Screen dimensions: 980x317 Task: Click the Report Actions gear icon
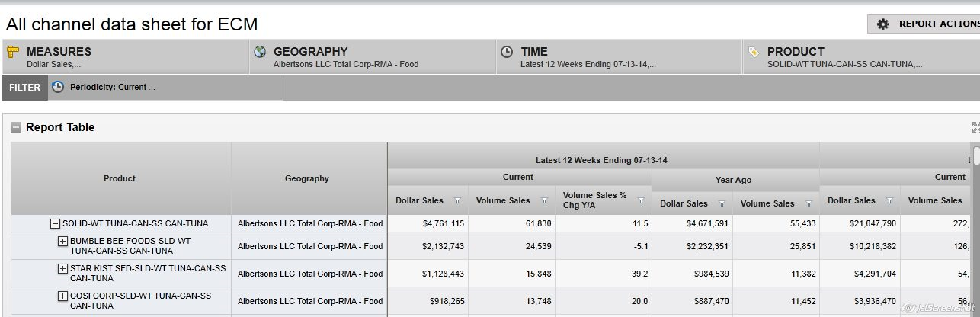point(882,24)
